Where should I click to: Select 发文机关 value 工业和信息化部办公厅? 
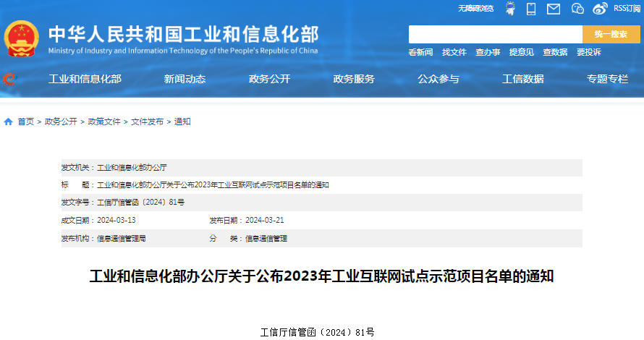coord(132,168)
